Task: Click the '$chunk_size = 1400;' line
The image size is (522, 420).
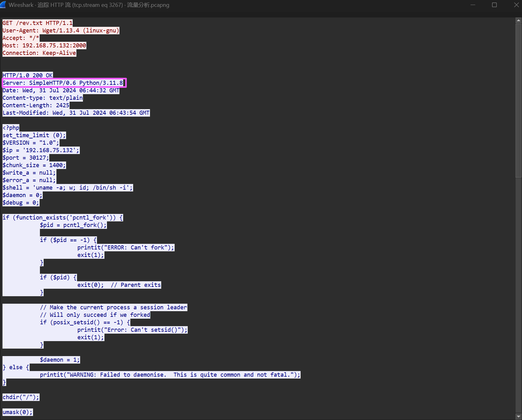Action: point(34,165)
